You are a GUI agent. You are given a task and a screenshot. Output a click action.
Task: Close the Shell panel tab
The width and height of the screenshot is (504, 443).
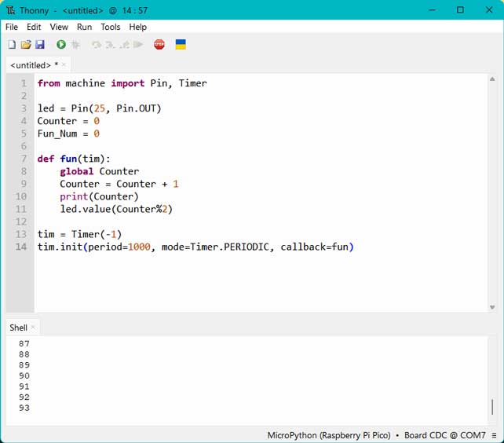pos(33,328)
